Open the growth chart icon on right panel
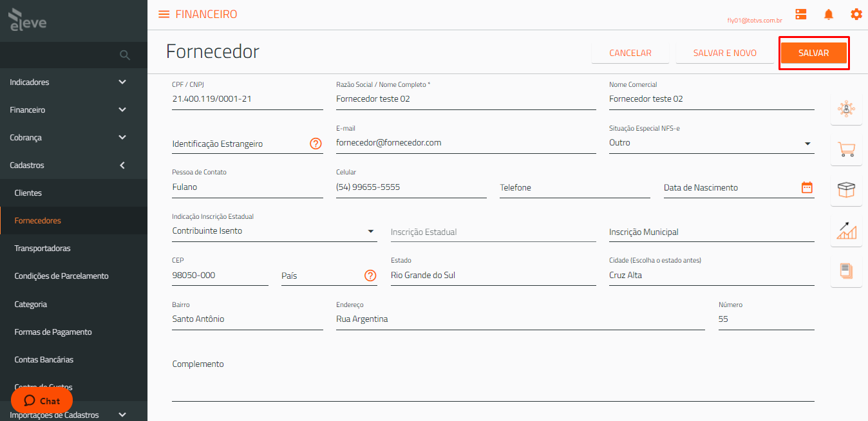 coord(846,230)
